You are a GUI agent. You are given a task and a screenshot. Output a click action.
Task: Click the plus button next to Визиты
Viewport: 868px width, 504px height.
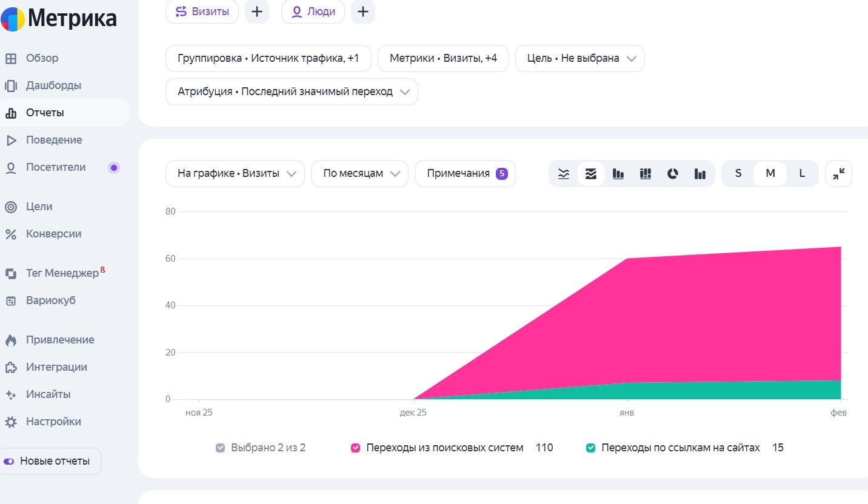257,12
